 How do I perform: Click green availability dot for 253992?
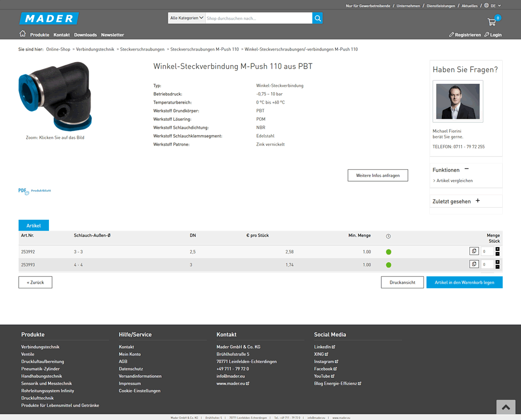[389, 252]
